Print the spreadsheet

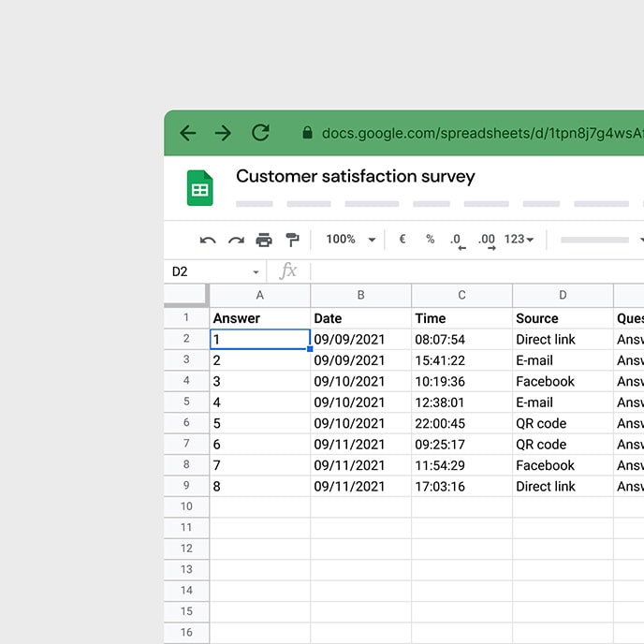pos(264,240)
